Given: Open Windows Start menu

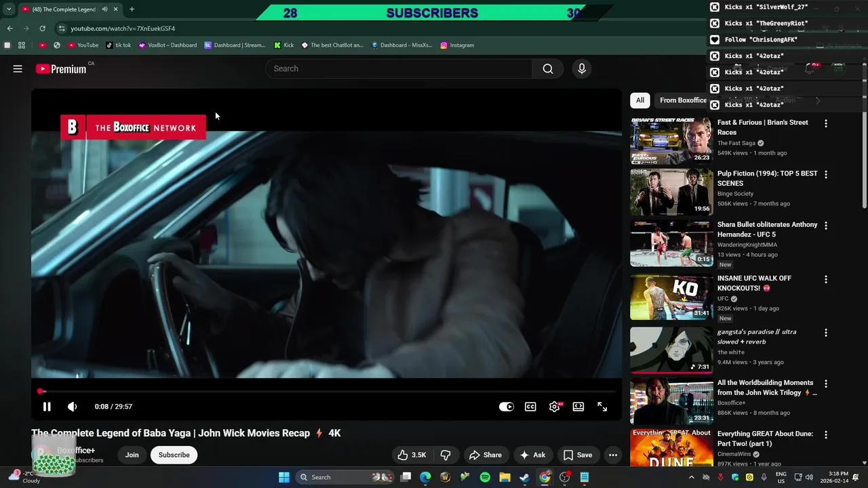Looking at the screenshot, I should point(284,477).
